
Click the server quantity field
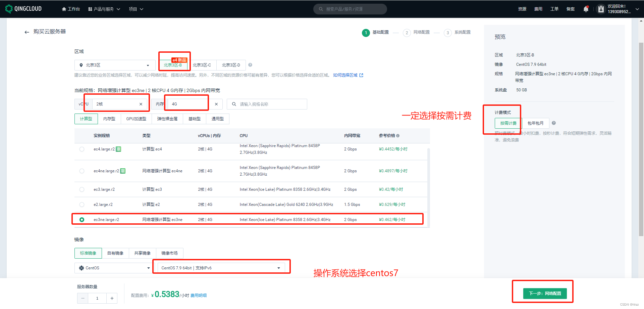97,298
